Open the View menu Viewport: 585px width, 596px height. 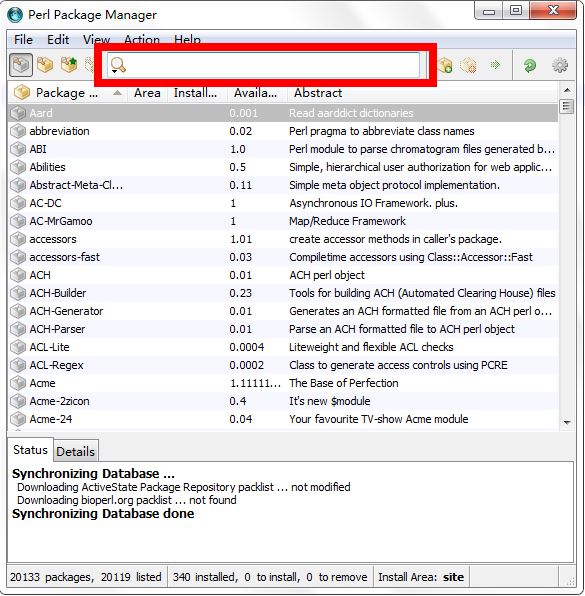pos(97,40)
